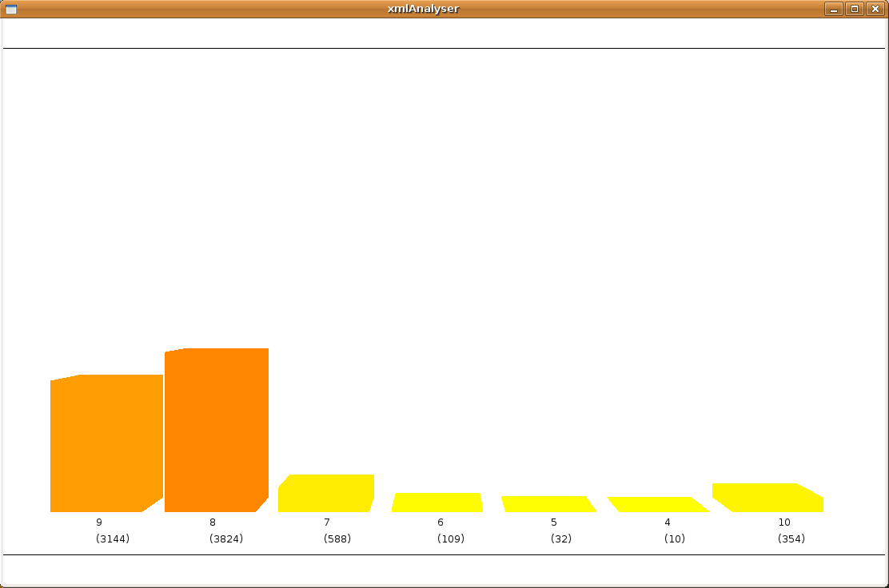Select the yellow bar labeled 10

coord(767,498)
